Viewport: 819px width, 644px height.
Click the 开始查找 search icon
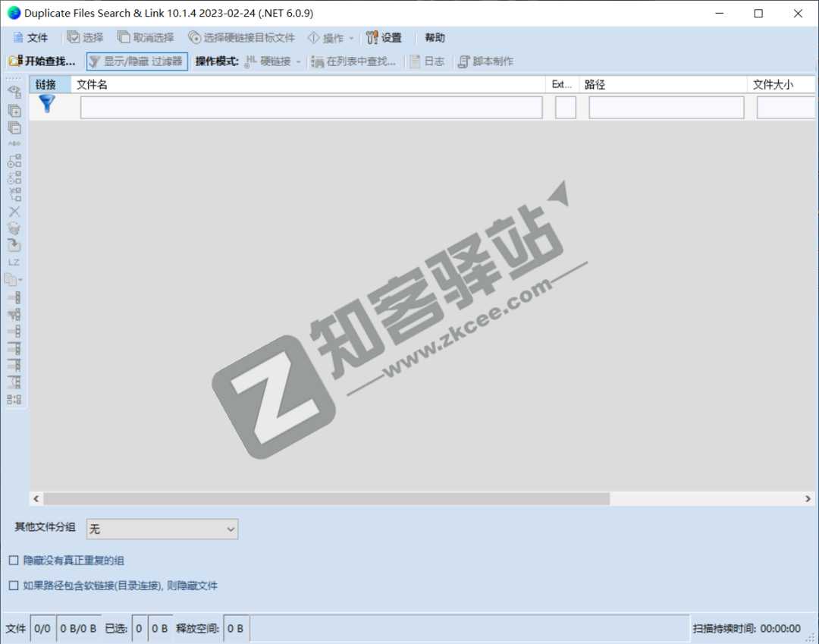15,61
